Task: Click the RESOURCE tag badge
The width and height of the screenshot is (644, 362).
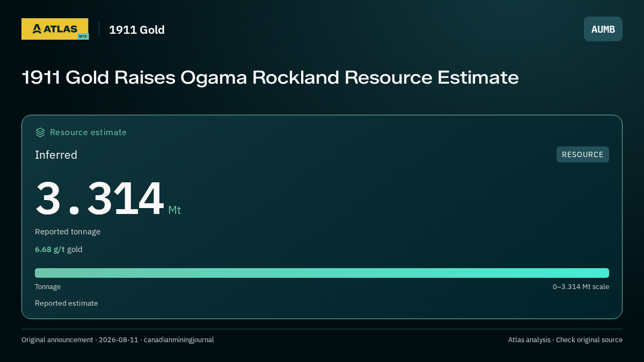Action: (x=583, y=154)
